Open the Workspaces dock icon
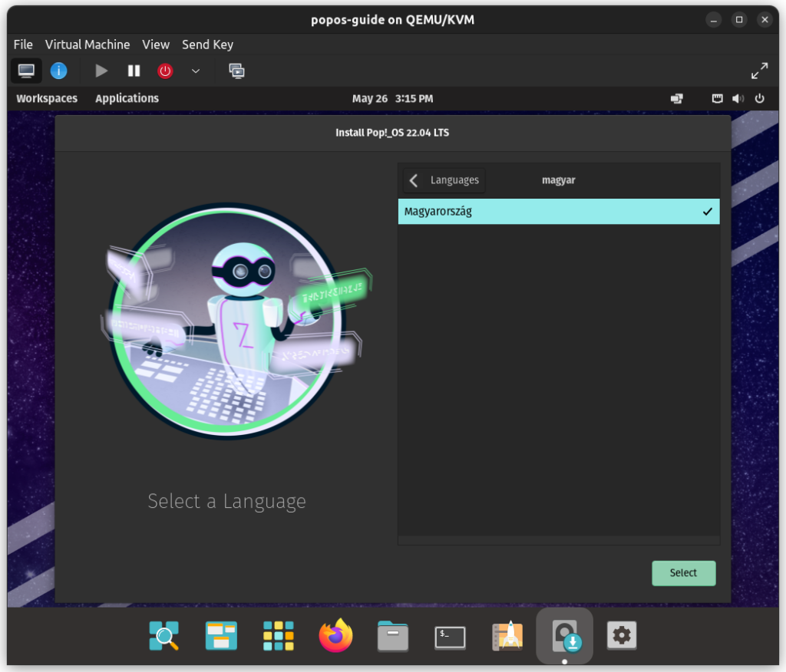The width and height of the screenshot is (786, 672). tap(221, 635)
